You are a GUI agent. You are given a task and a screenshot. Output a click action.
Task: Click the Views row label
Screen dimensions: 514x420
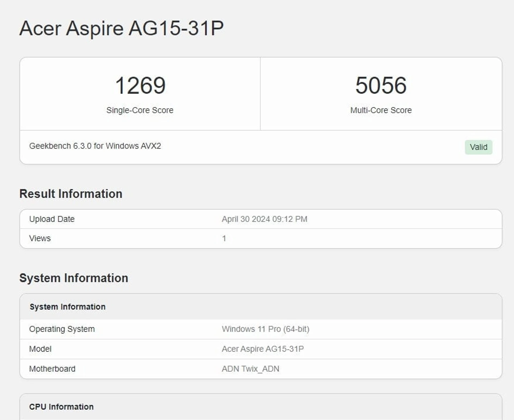pos(40,238)
